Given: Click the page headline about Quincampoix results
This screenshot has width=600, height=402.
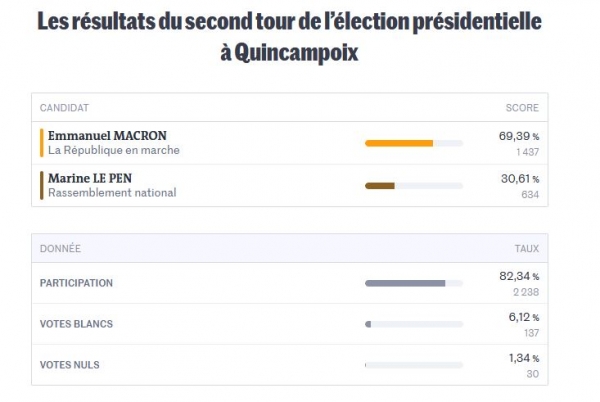Looking at the screenshot, I should pyautogui.click(x=289, y=37).
